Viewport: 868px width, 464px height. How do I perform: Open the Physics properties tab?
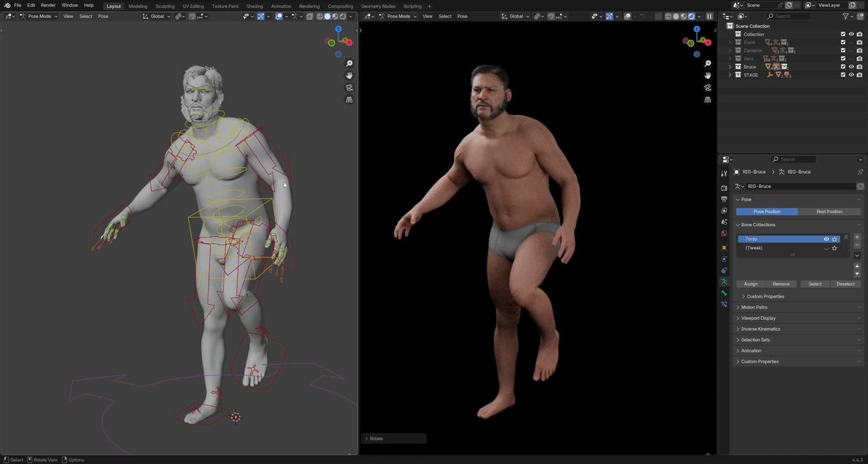[x=724, y=258]
